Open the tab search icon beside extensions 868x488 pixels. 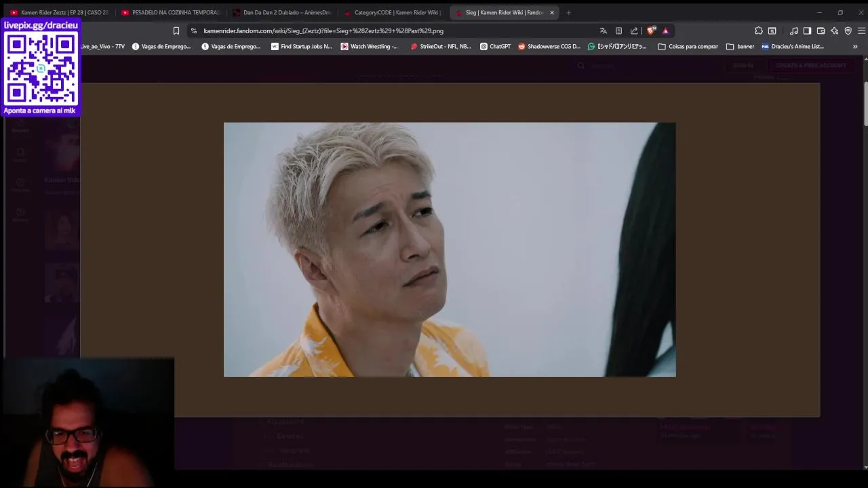[772, 30]
